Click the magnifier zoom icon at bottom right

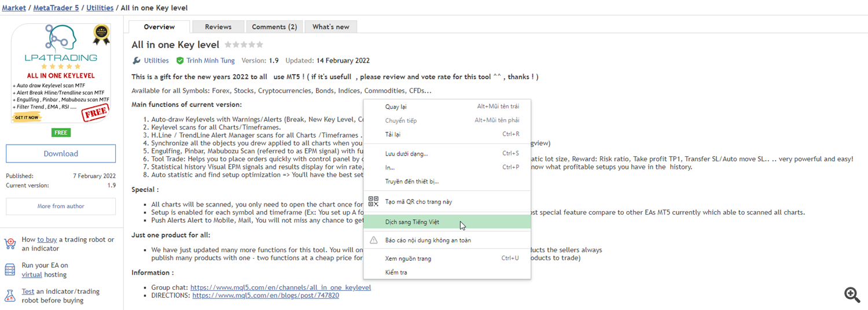click(x=852, y=295)
